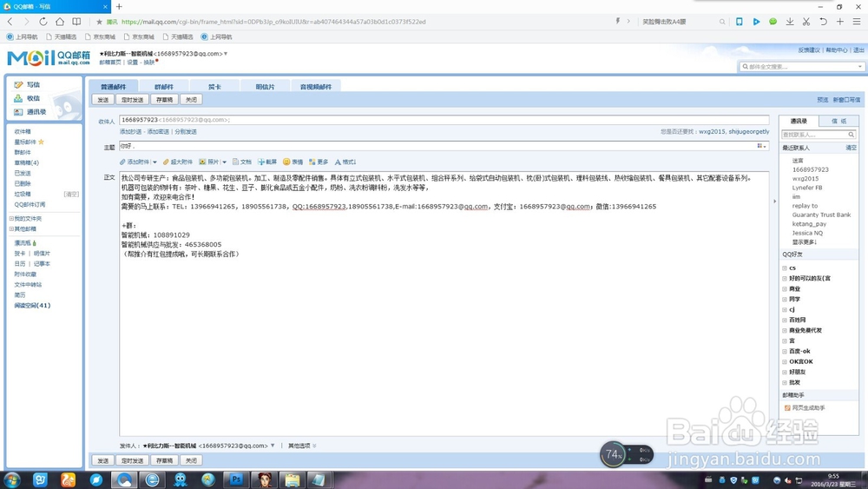Open 草稿箱(4) drafts folder
Image resolution: width=868 pixels, height=489 pixels.
(27, 162)
